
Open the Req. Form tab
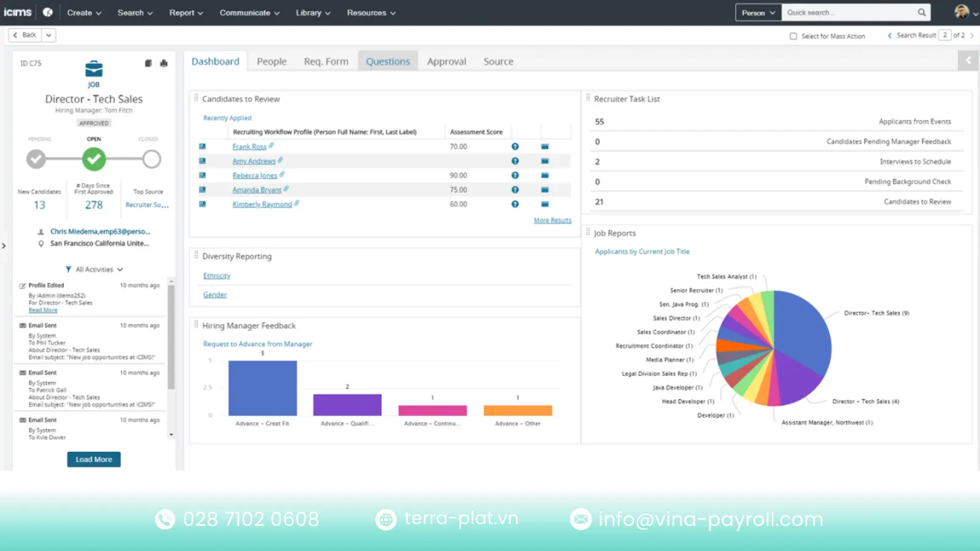(326, 61)
